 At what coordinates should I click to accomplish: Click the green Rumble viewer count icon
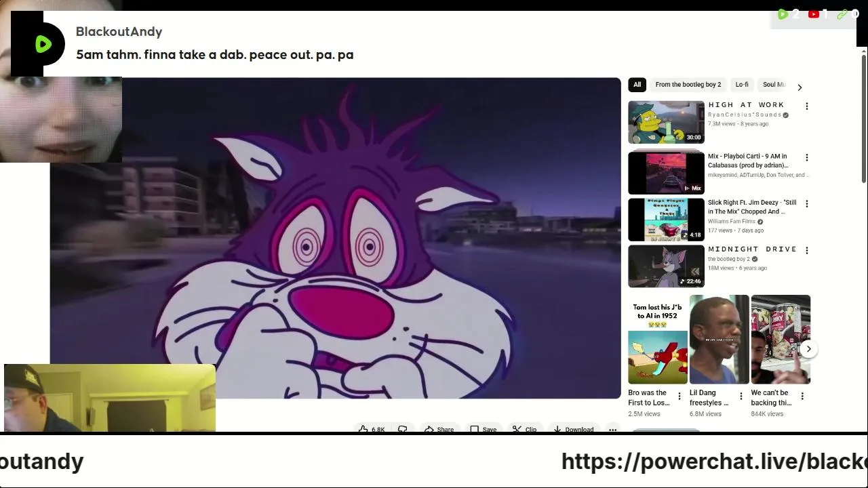click(783, 14)
